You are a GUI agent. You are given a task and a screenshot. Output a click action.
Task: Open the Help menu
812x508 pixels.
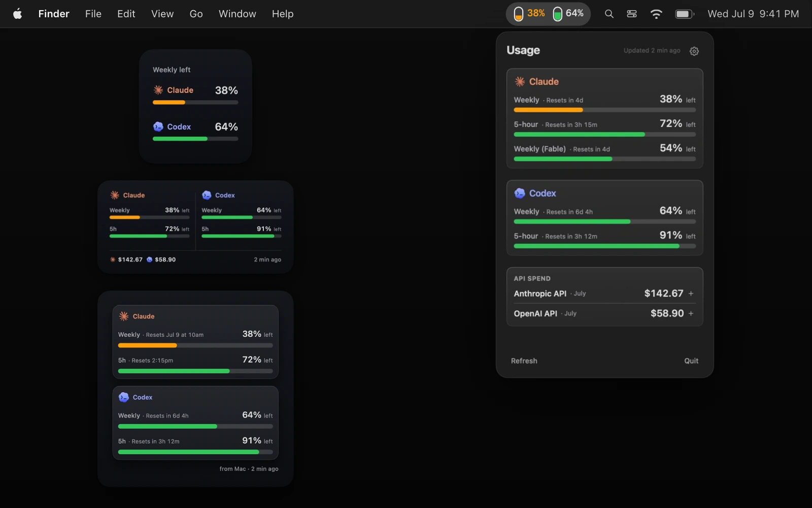[283, 14]
